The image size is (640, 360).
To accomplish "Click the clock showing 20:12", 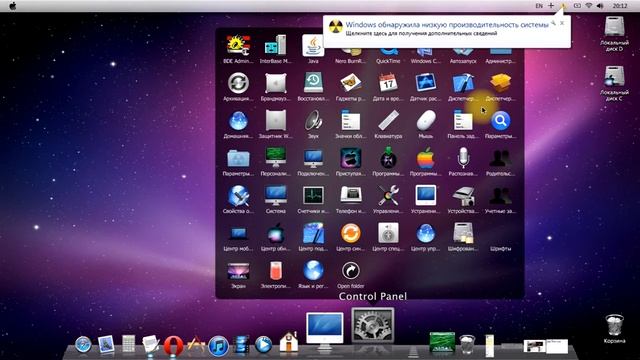I will tap(620, 6).
